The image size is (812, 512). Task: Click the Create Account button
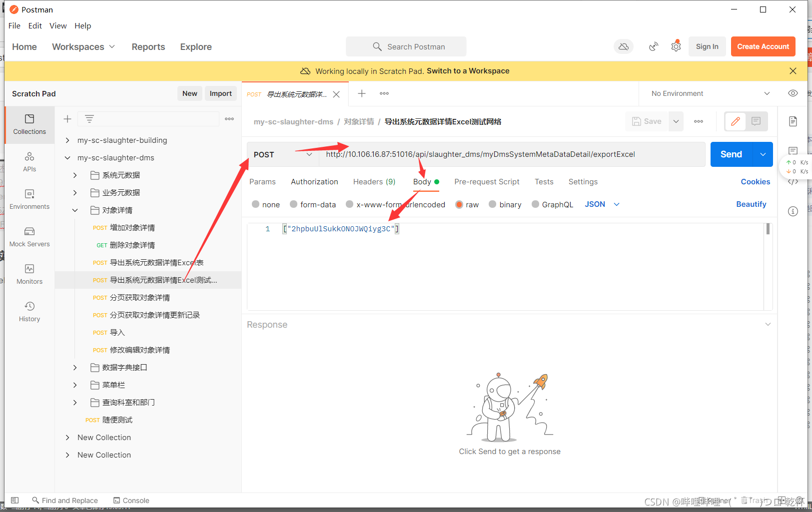tap(763, 46)
